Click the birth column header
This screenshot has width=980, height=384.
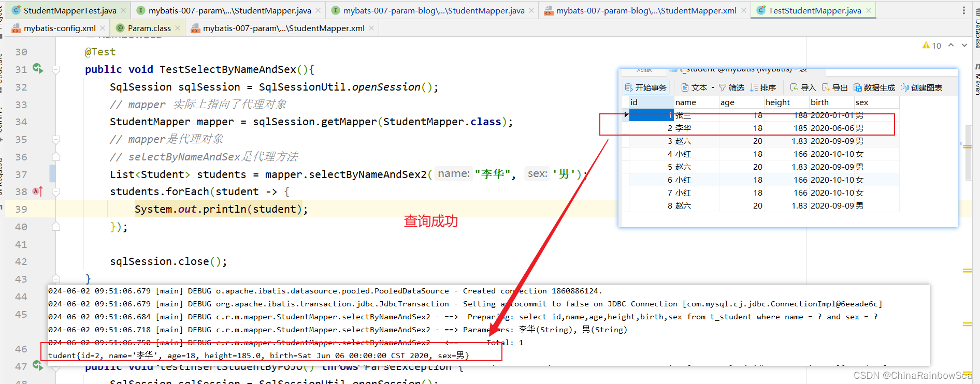[831, 102]
